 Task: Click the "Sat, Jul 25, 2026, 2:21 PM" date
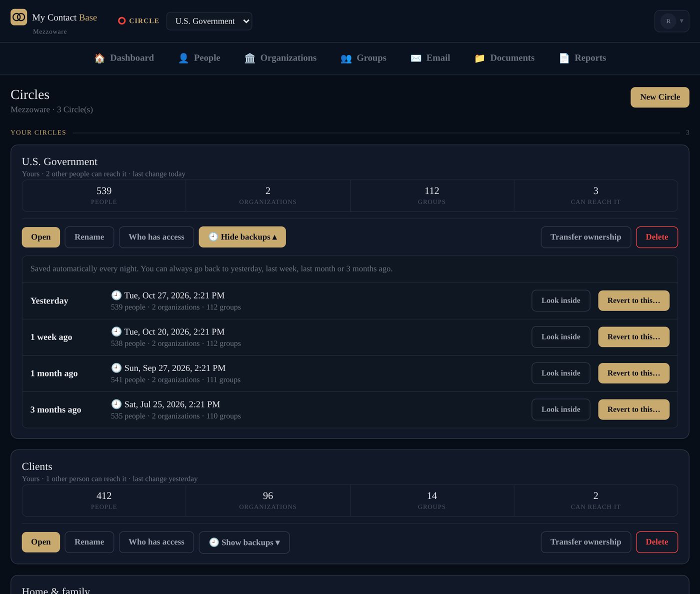172,404
